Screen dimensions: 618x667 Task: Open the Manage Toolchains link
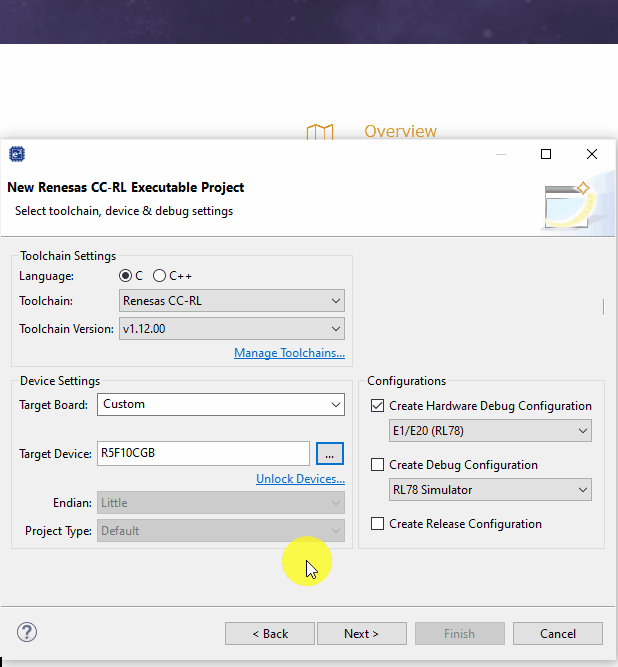point(289,353)
